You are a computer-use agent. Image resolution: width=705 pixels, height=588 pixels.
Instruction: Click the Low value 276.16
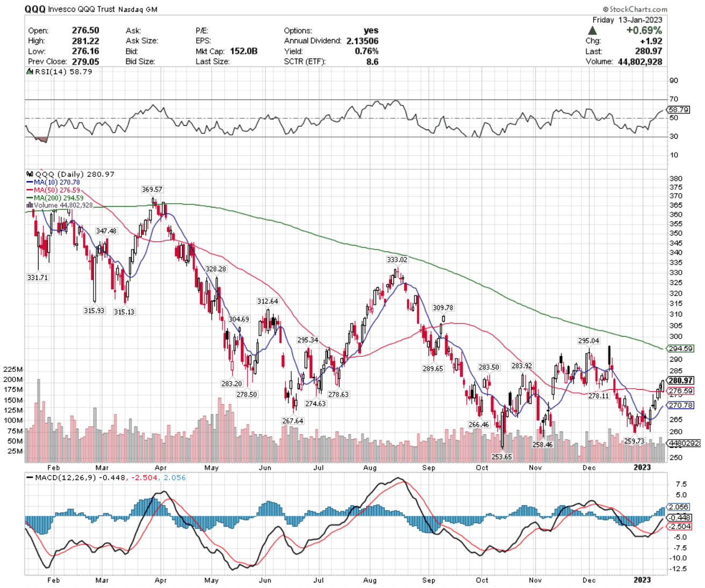[x=85, y=51]
